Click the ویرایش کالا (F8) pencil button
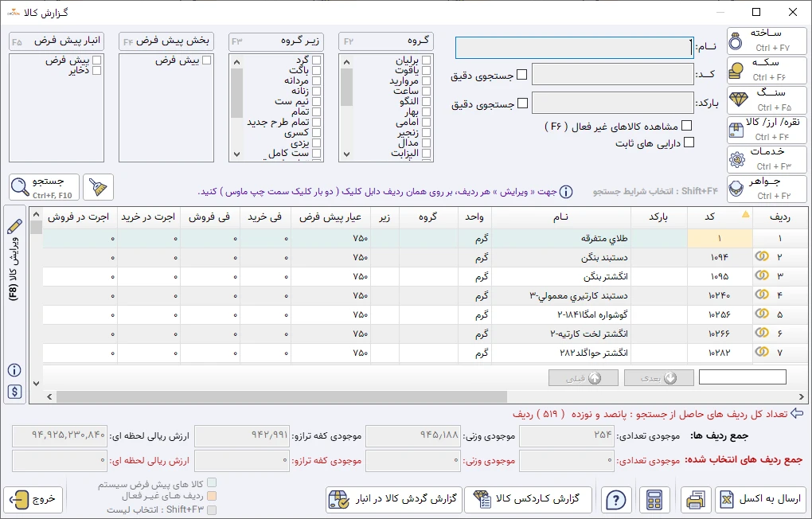812x519 pixels. click(x=14, y=259)
